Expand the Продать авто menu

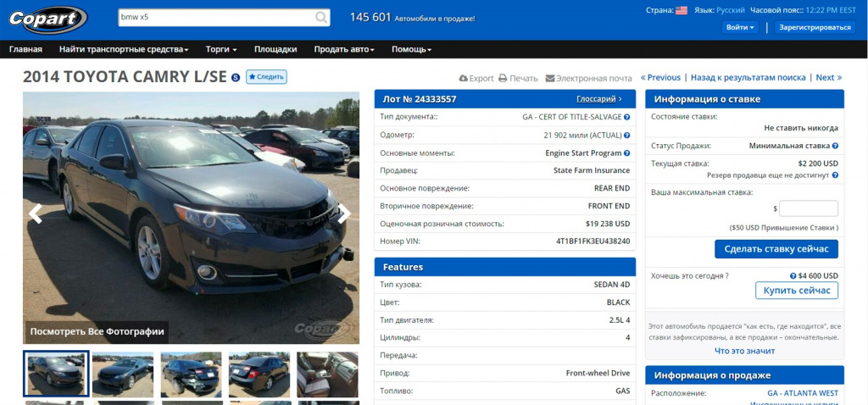coord(344,49)
